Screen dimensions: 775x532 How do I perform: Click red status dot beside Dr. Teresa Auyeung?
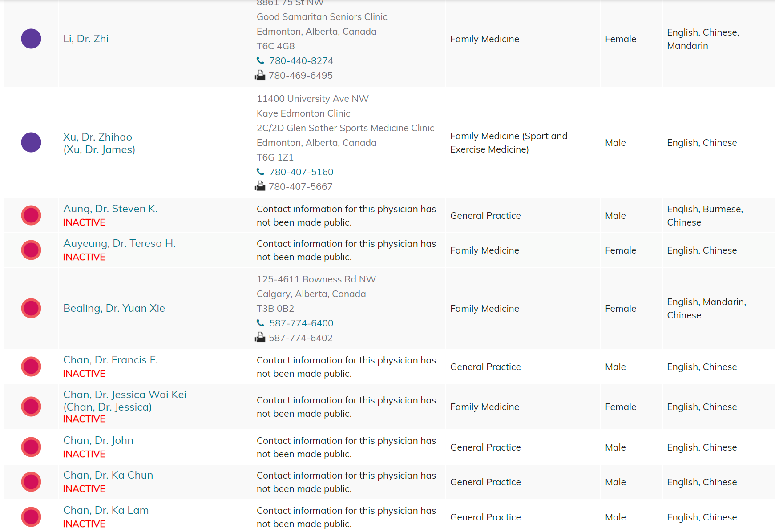[31, 250]
